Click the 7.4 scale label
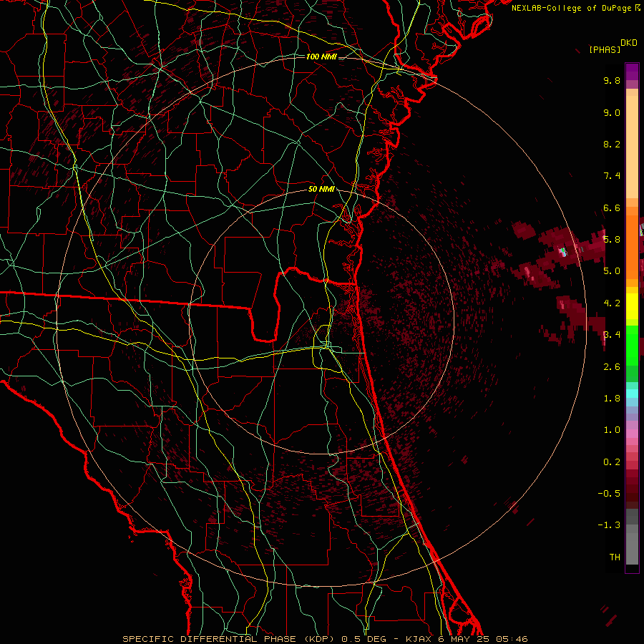Screen dimensions: 644x644 coord(612,176)
